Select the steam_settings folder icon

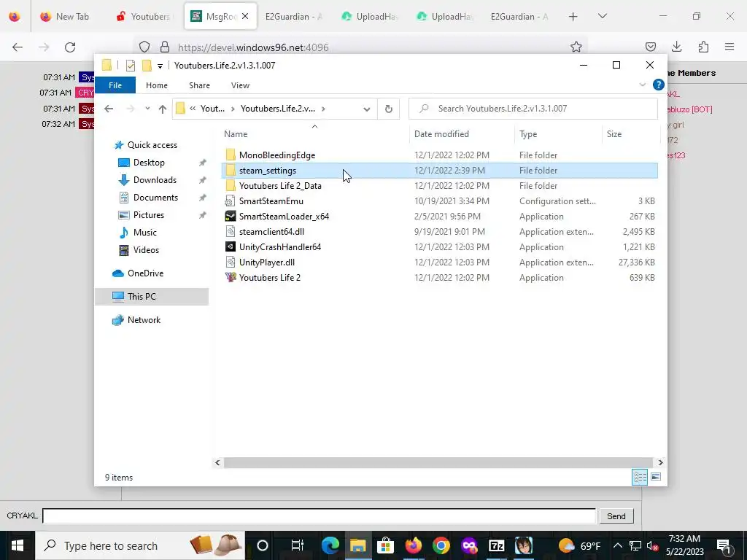click(231, 171)
